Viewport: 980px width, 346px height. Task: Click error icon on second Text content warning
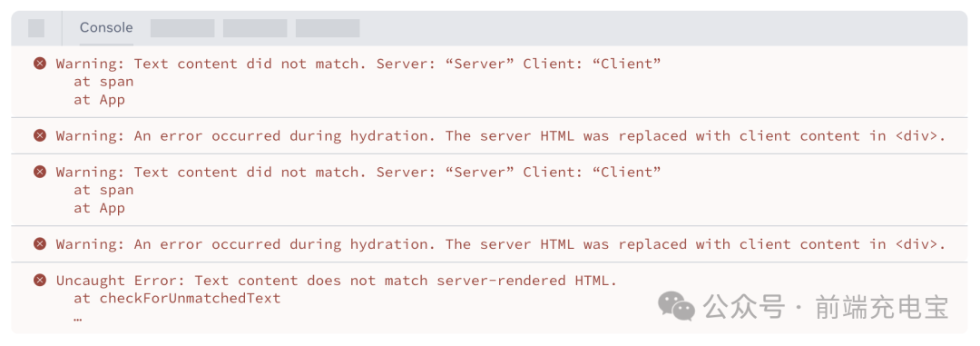(x=40, y=172)
